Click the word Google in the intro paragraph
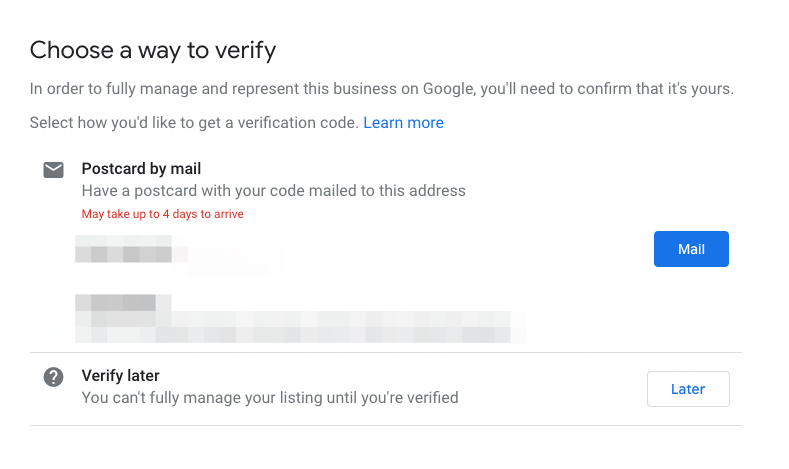789x469 pixels. (449, 89)
